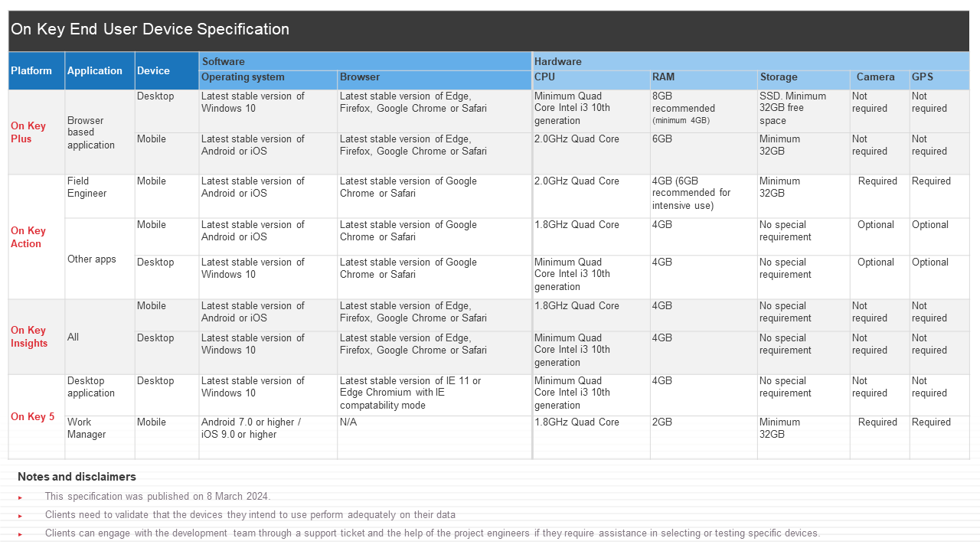The image size is (980, 551).
Task: Select the CPU column header
Action: pyautogui.click(x=591, y=80)
